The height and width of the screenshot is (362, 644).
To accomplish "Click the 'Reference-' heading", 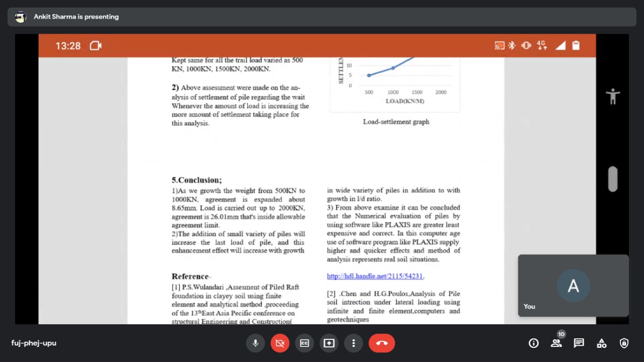I will (x=191, y=276).
